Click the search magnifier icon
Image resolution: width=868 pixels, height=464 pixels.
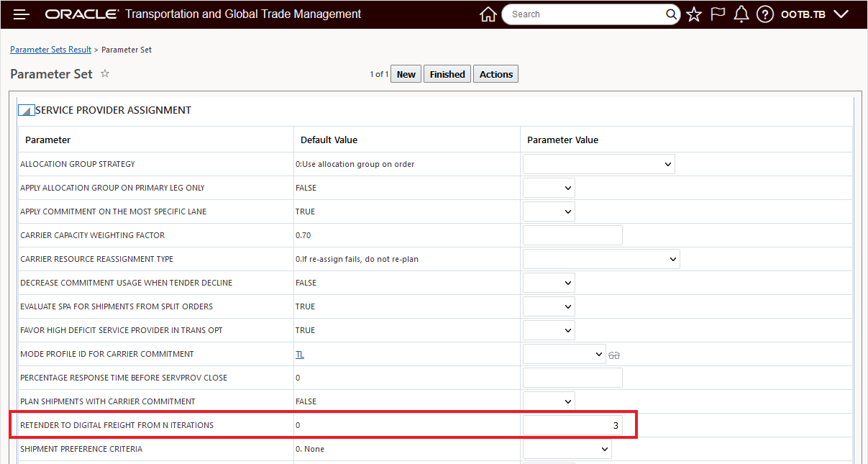coord(671,14)
